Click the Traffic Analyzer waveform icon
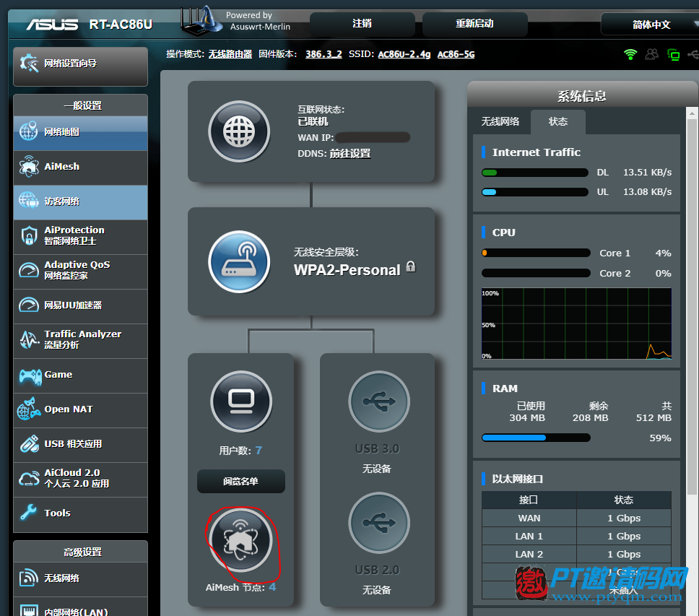Viewport: 699px width, 616px height. click(x=30, y=339)
